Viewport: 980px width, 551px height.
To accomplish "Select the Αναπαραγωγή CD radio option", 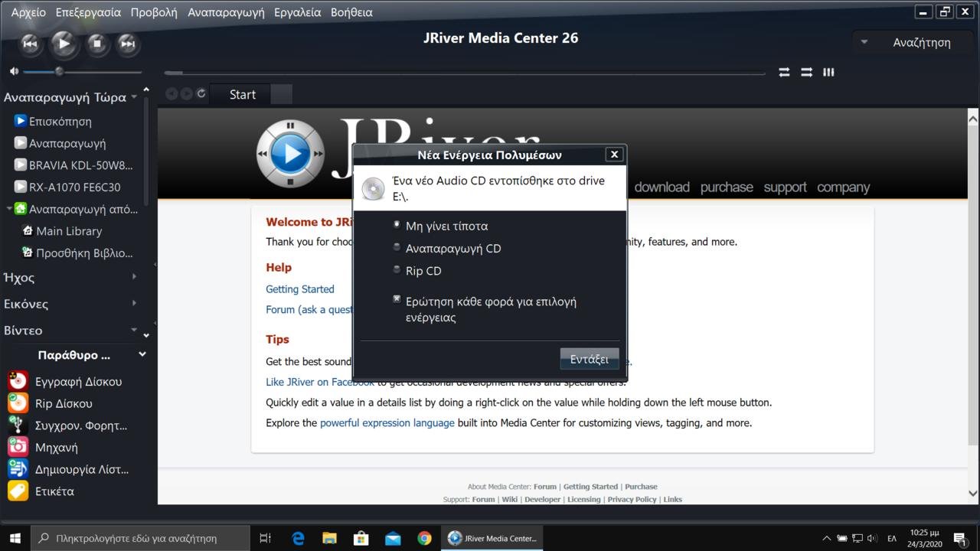I will click(x=397, y=247).
